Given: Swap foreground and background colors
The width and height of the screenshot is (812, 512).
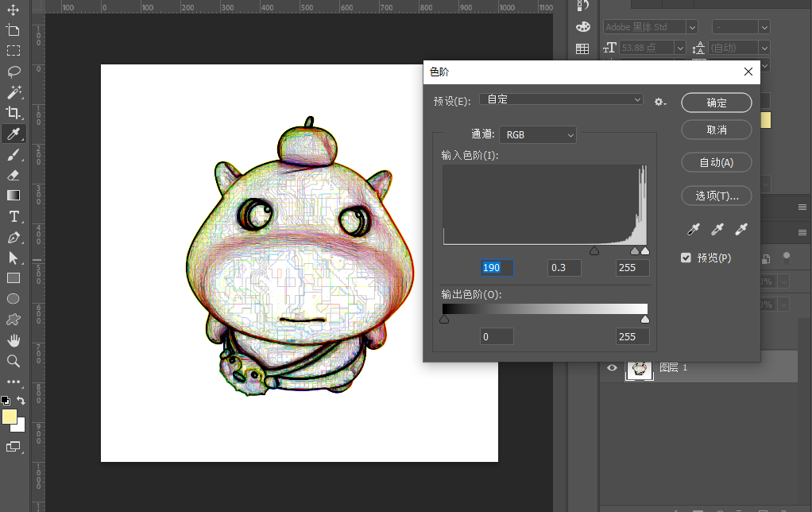Looking at the screenshot, I should 21,400.
